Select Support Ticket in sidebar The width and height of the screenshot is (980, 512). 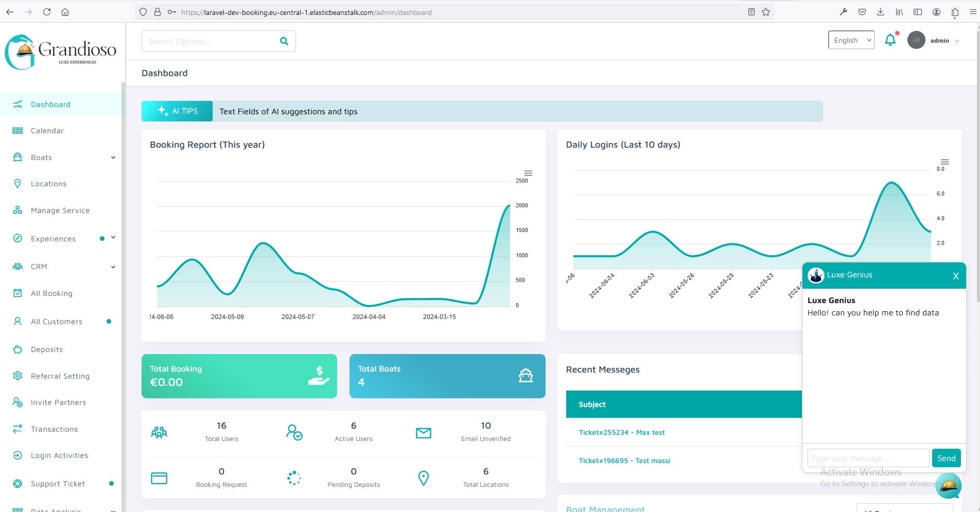tap(58, 484)
